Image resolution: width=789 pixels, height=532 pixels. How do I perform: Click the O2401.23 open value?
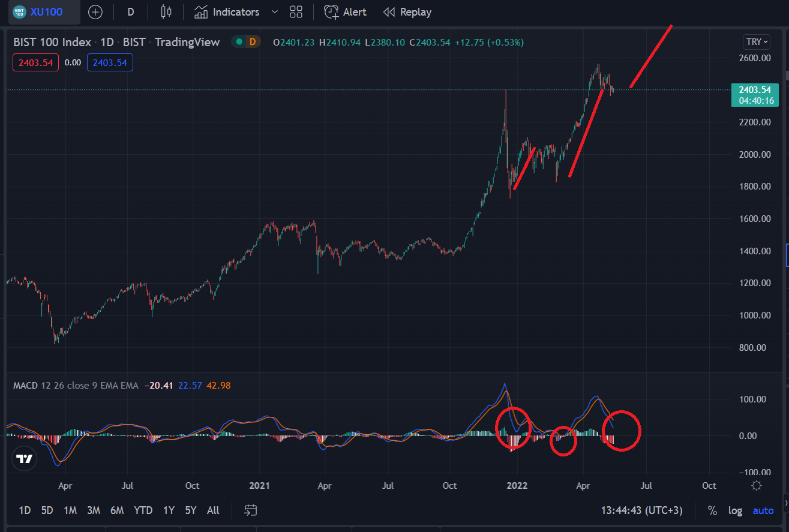point(294,43)
